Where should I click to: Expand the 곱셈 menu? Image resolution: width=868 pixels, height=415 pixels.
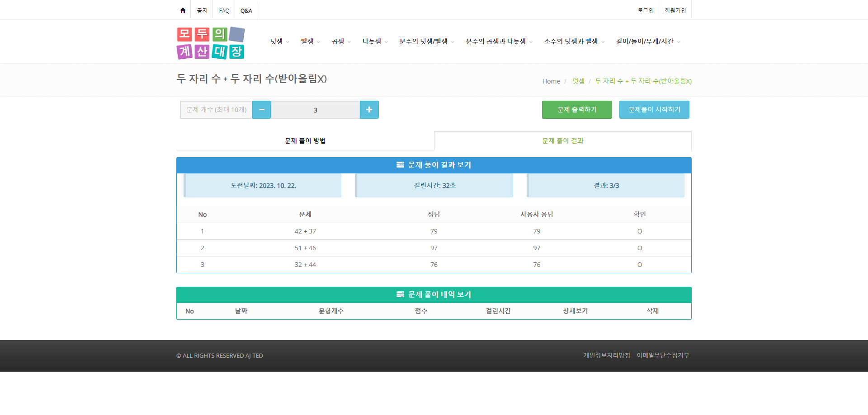(341, 42)
